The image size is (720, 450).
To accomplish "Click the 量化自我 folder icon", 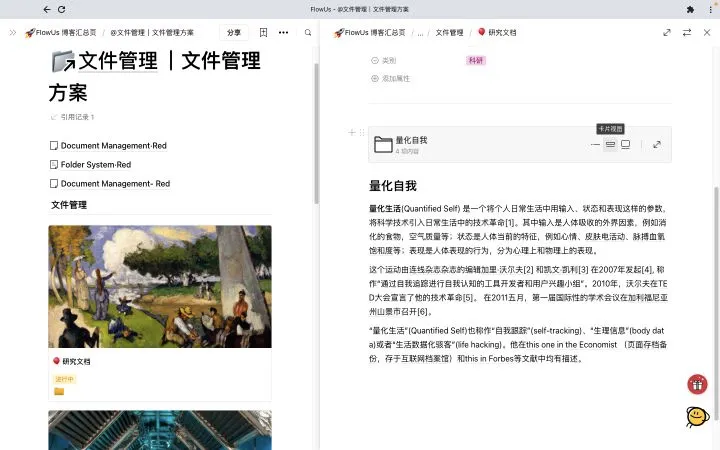I will [383, 144].
